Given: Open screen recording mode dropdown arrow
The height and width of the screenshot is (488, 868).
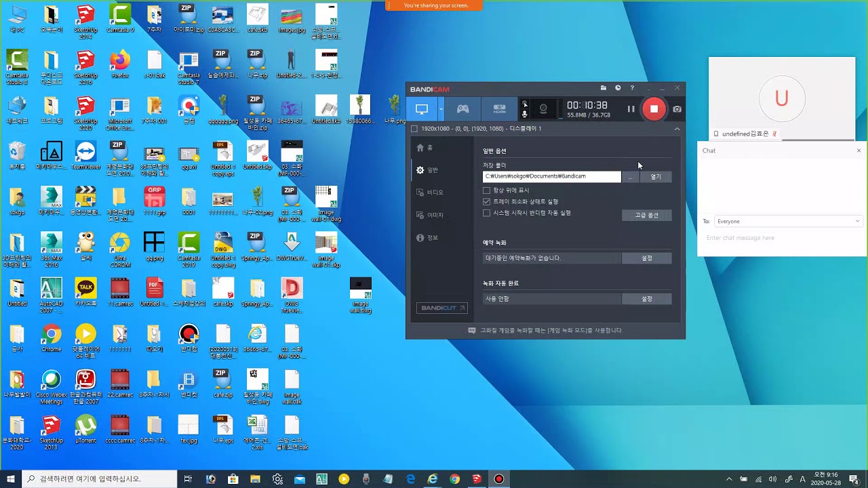Looking at the screenshot, I should [441, 108].
